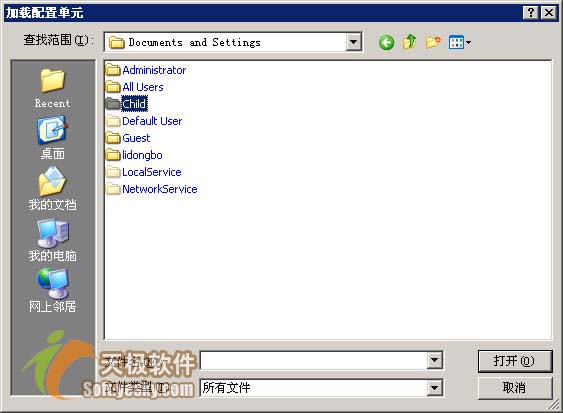Create a new folder with toolbar icon
This screenshot has width=563, height=413.
coord(433,42)
